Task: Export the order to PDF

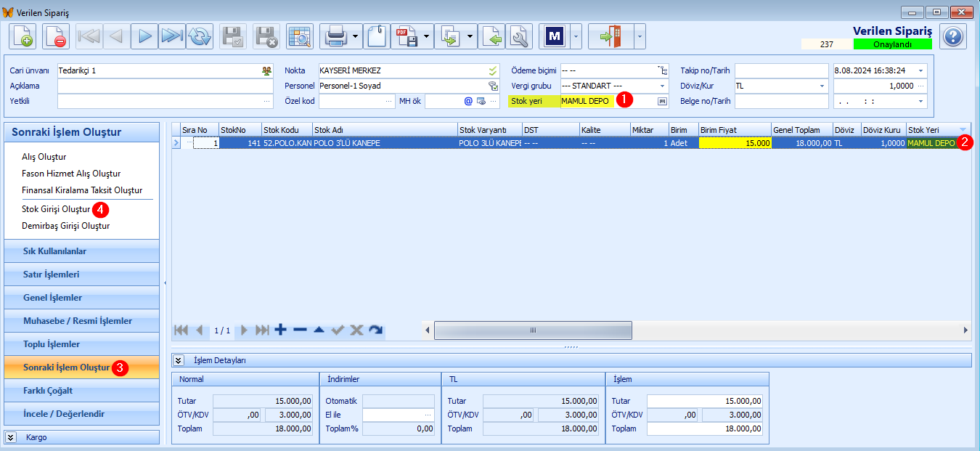Action: click(x=405, y=36)
